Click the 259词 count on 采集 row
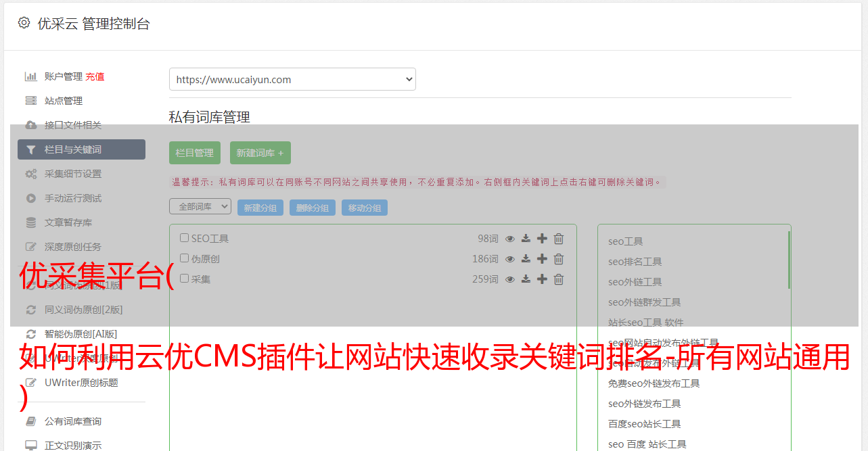Image resolution: width=868 pixels, height=451 pixels. (485, 279)
